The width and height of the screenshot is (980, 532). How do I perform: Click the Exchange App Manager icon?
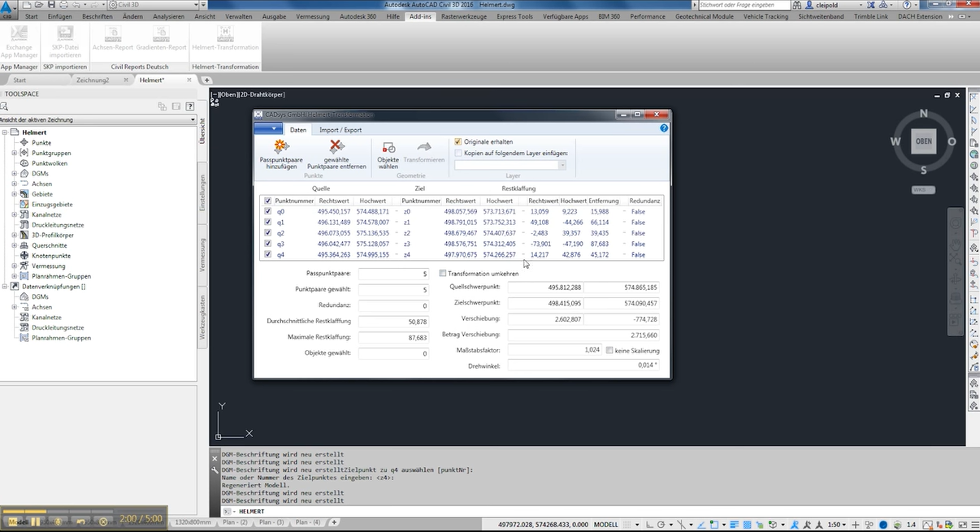[x=20, y=34]
